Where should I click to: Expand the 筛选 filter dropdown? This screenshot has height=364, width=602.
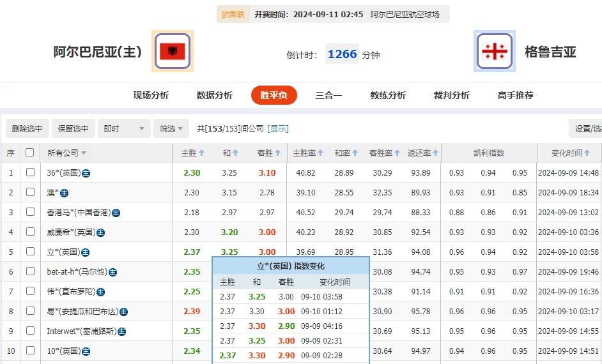pyautogui.click(x=171, y=128)
